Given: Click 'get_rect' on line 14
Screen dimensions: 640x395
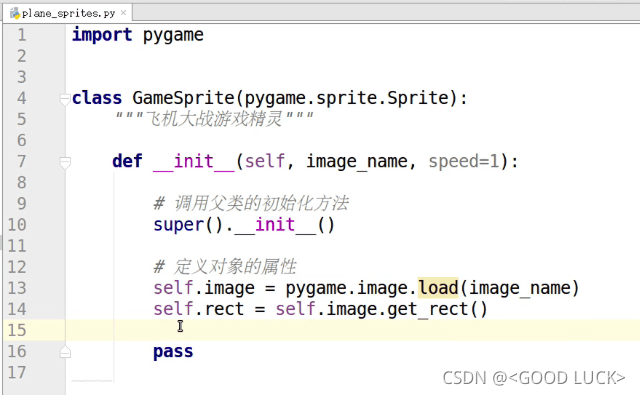Looking at the screenshot, I should click(427, 310).
